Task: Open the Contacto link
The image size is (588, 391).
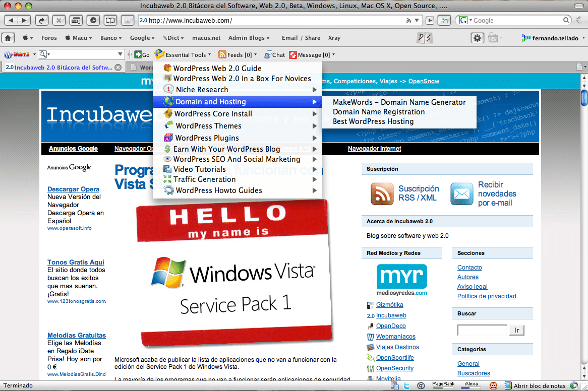Action: [x=469, y=268]
